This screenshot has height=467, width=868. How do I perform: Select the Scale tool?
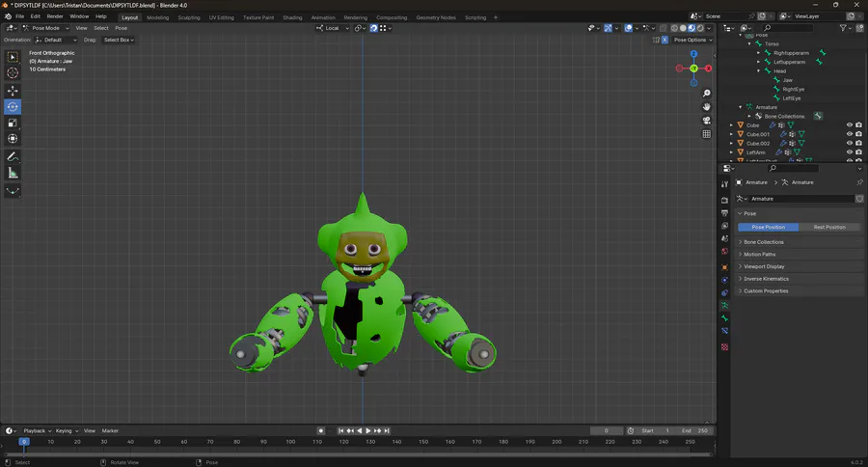click(13, 123)
